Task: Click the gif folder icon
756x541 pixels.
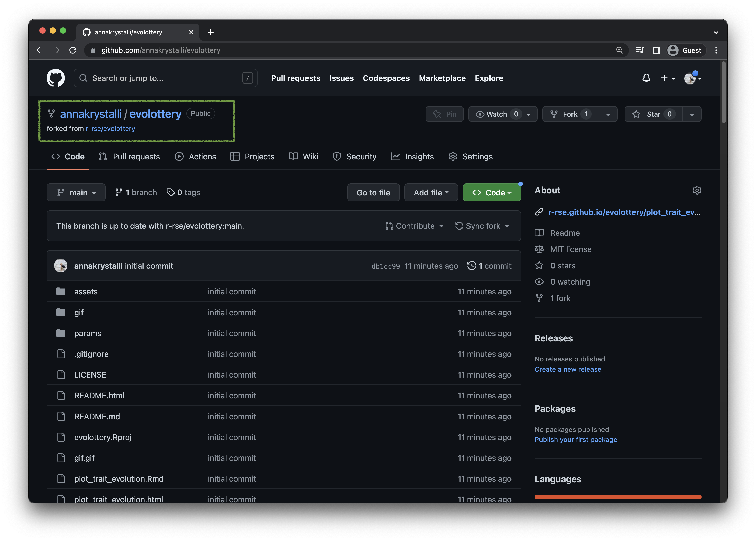Action: click(x=61, y=312)
